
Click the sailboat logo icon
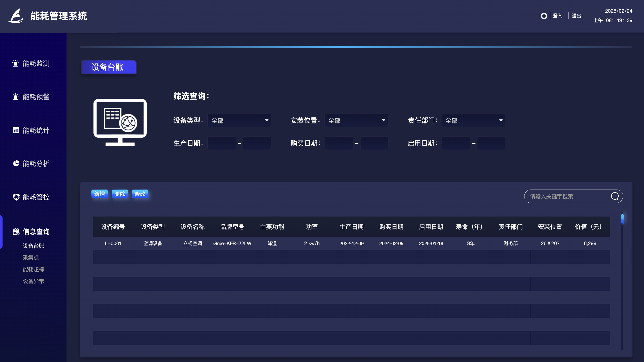coord(16,16)
